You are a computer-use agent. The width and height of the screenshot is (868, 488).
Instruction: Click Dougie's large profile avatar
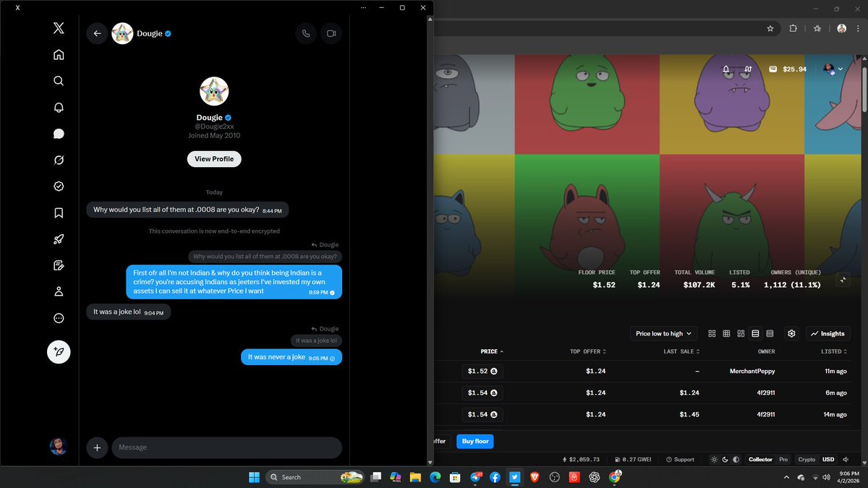point(214,91)
